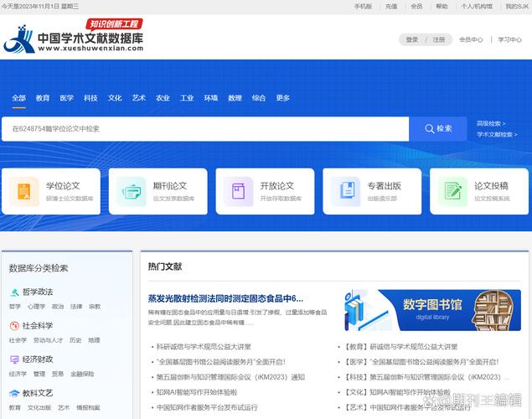Expand the 更多 categories option

[283, 98]
